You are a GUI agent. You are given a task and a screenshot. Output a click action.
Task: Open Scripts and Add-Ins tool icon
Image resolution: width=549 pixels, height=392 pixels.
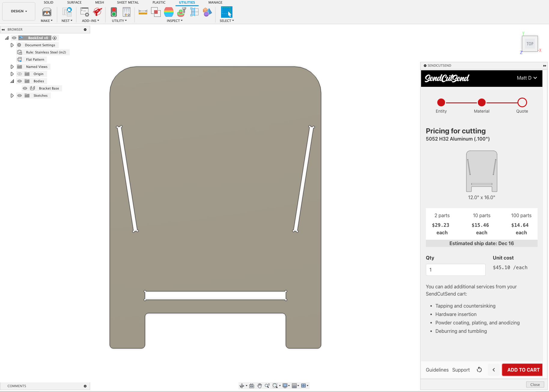click(x=85, y=12)
